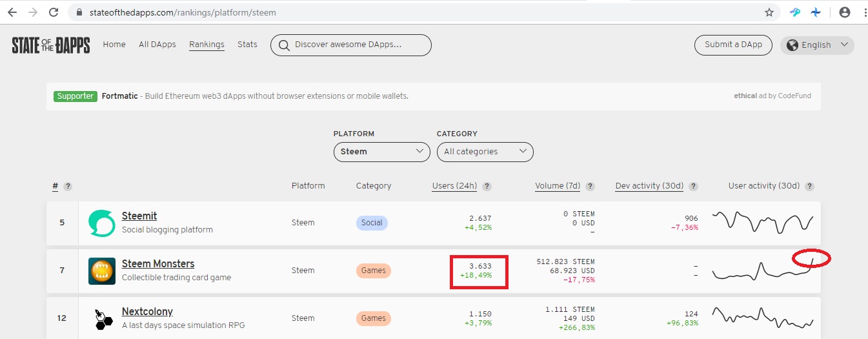Open Steem Monsters app logo
Screen dimensions: 868x339
(101, 271)
